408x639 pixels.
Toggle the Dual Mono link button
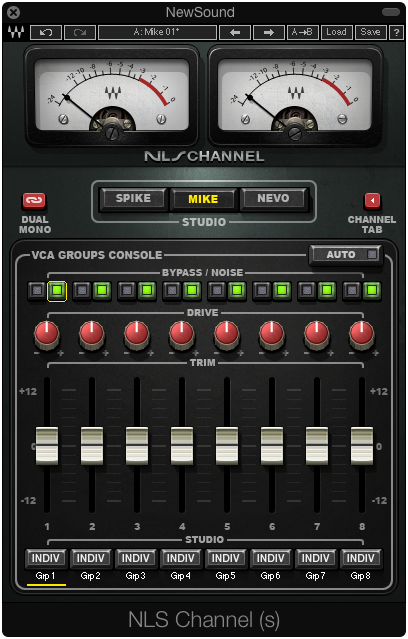coord(34,200)
